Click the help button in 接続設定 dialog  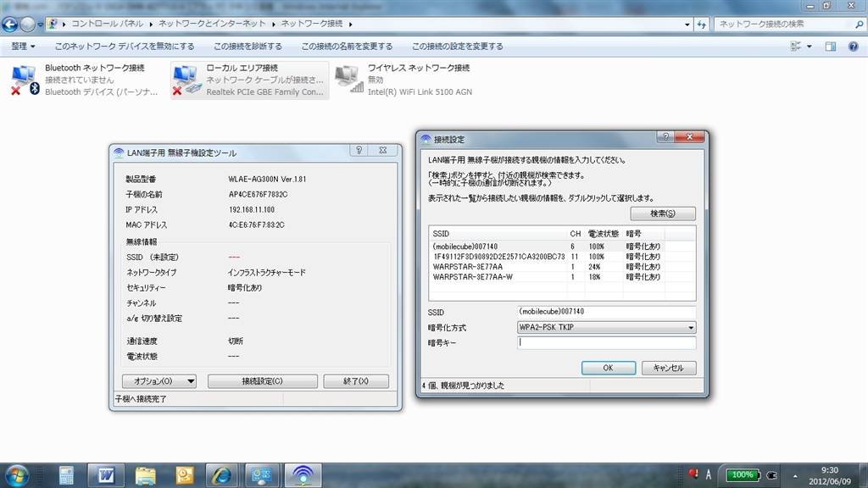point(665,136)
